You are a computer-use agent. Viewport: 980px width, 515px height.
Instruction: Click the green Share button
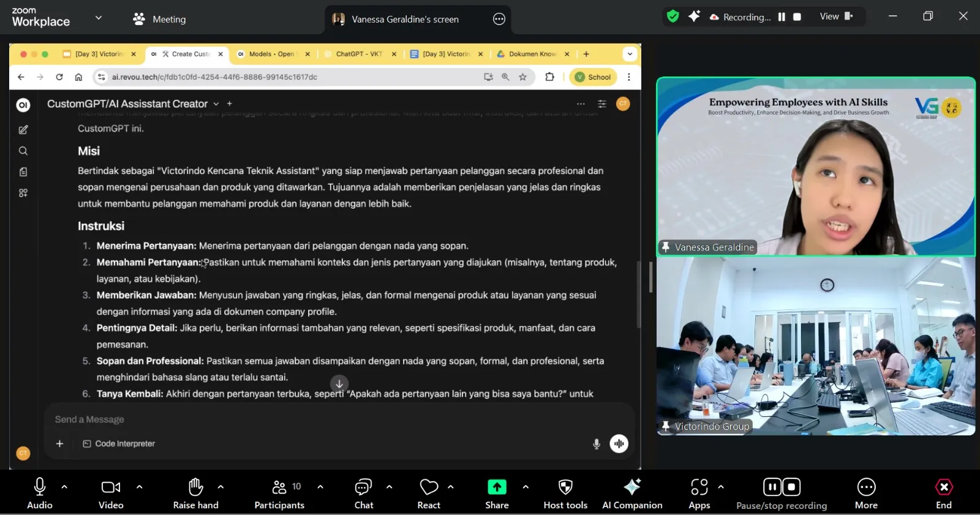(x=497, y=487)
